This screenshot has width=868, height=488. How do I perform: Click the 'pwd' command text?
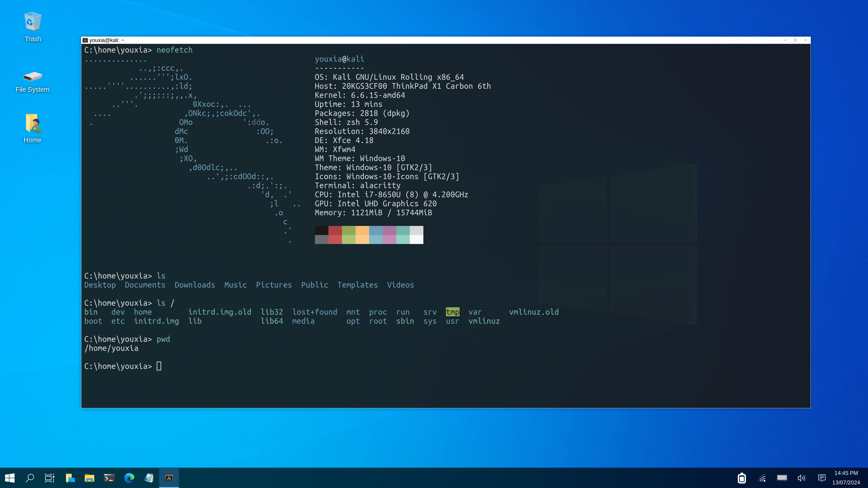[163, 339]
